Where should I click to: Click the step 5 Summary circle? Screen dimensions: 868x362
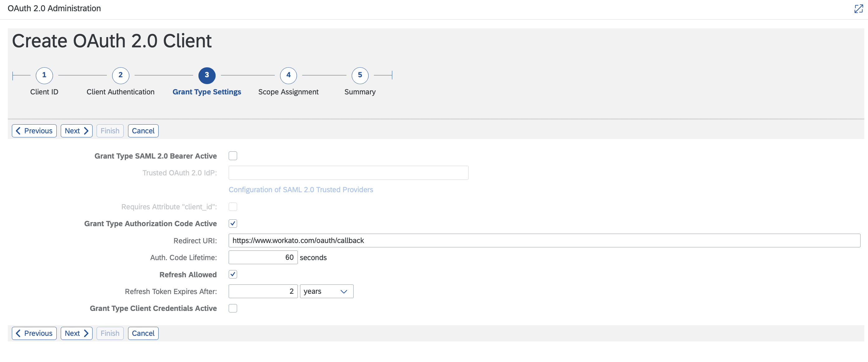click(x=360, y=75)
